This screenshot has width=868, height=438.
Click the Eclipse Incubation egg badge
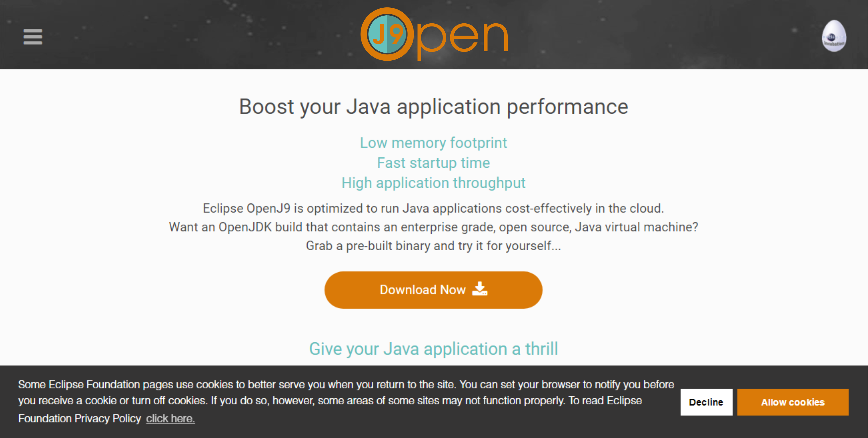[x=835, y=36]
